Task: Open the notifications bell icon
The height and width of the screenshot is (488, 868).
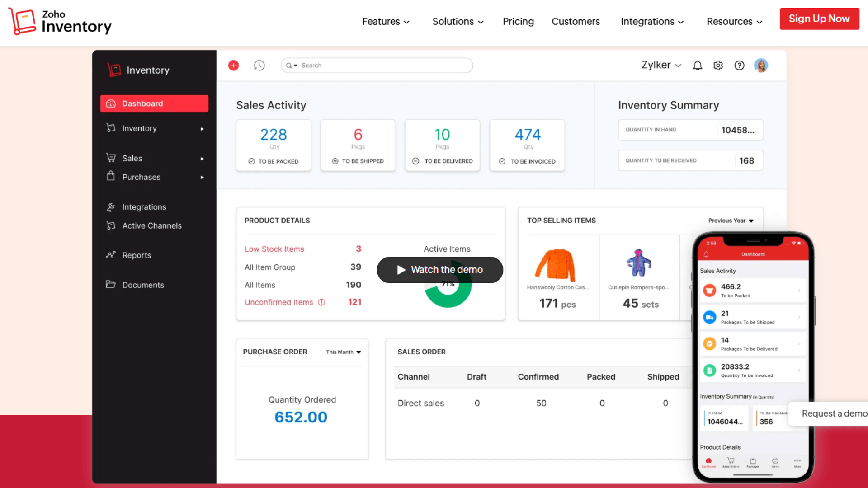Action: click(698, 66)
